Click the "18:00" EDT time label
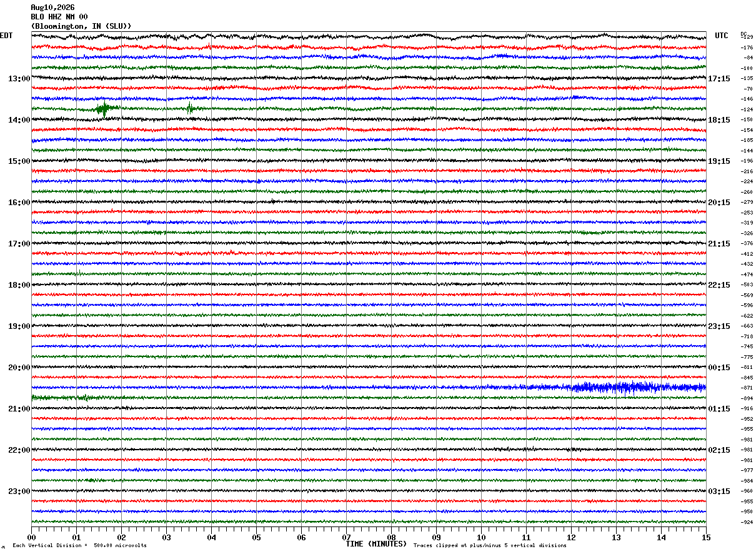The width and height of the screenshot is (756, 554). point(19,285)
